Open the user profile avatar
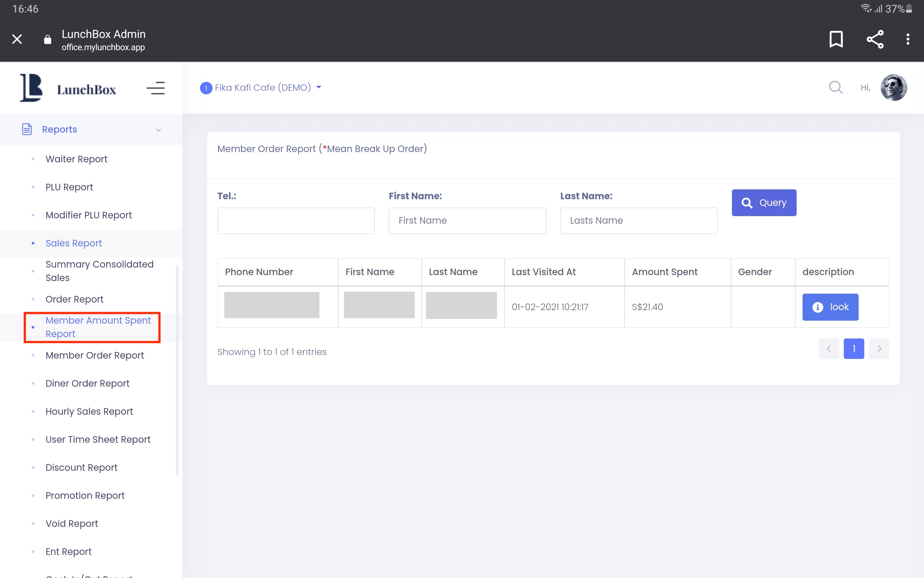 pyautogui.click(x=893, y=87)
